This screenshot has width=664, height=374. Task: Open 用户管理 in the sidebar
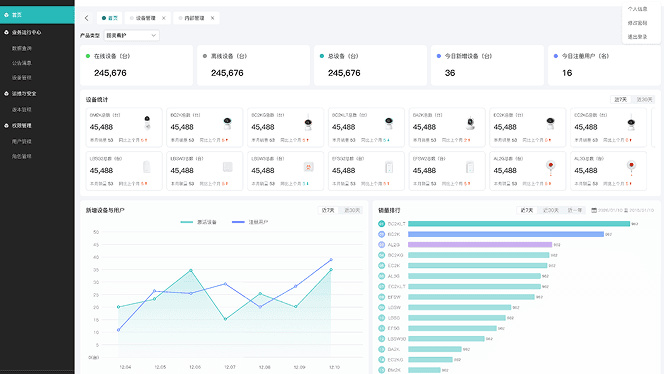click(22, 141)
